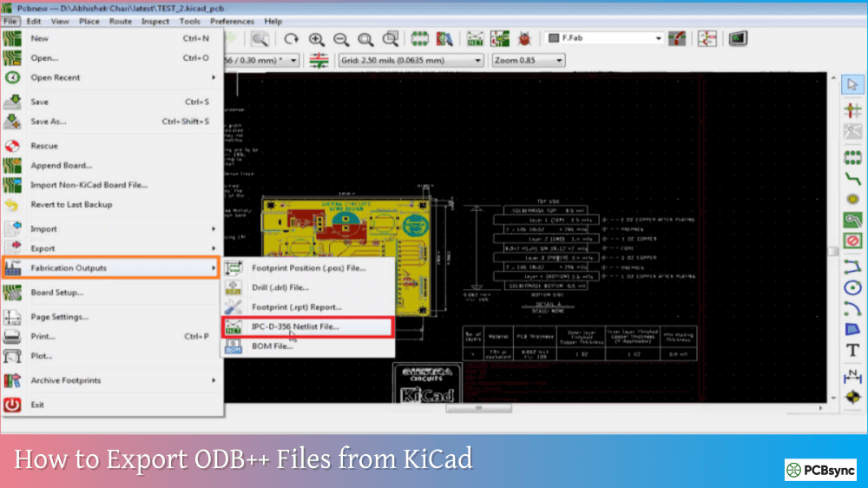
Task: Open the Help menu
Action: point(273,21)
